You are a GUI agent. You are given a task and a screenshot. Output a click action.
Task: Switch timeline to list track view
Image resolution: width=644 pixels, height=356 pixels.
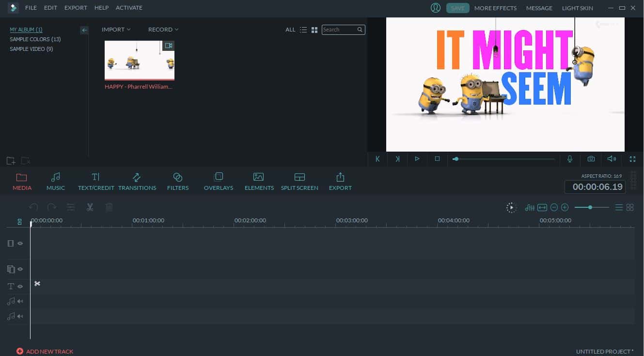tap(619, 207)
